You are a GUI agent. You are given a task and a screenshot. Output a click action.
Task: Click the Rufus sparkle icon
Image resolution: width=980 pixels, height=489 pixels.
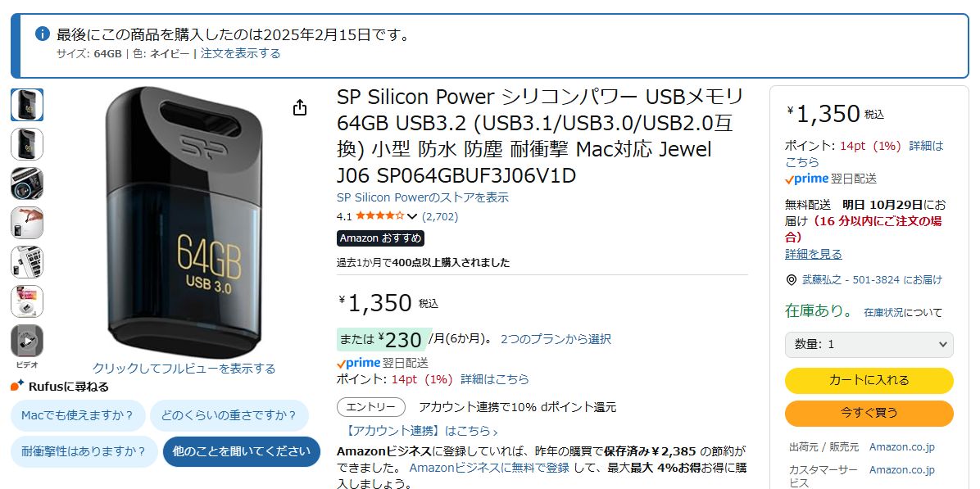pyautogui.click(x=16, y=386)
